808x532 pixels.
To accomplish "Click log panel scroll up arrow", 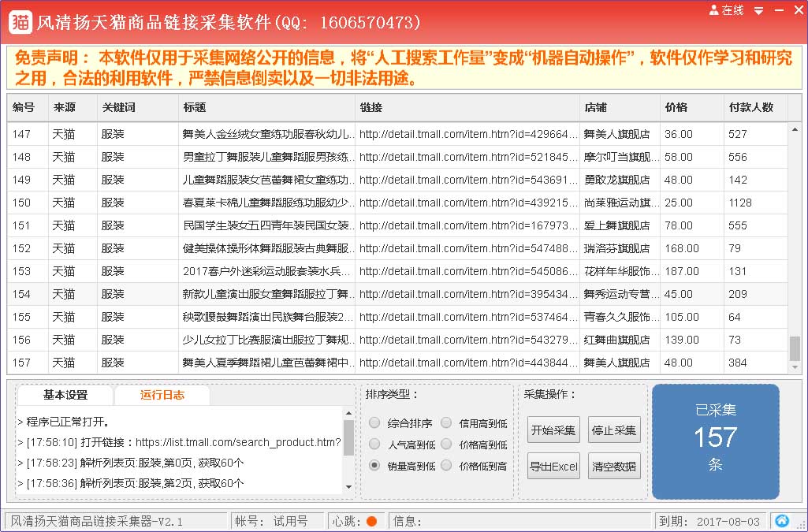I will click(x=349, y=413).
